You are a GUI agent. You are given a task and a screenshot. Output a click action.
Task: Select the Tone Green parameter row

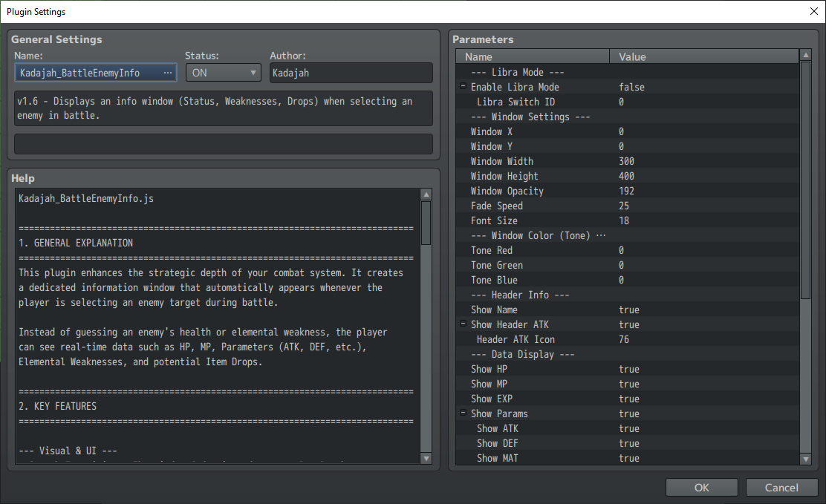pyautogui.click(x=628, y=265)
